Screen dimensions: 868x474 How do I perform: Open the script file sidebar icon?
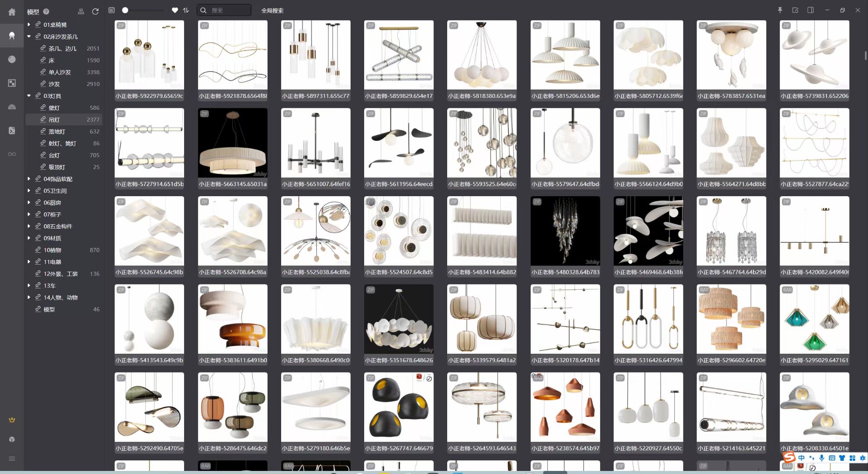pyautogui.click(x=12, y=130)
